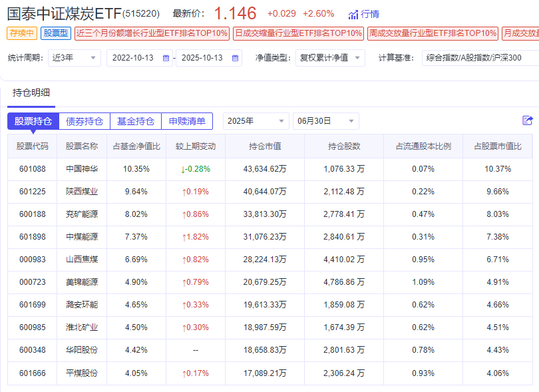Switch to the 申赎清单 tab
The height and width of the screenshot is (392, 539).
point(187,121)
